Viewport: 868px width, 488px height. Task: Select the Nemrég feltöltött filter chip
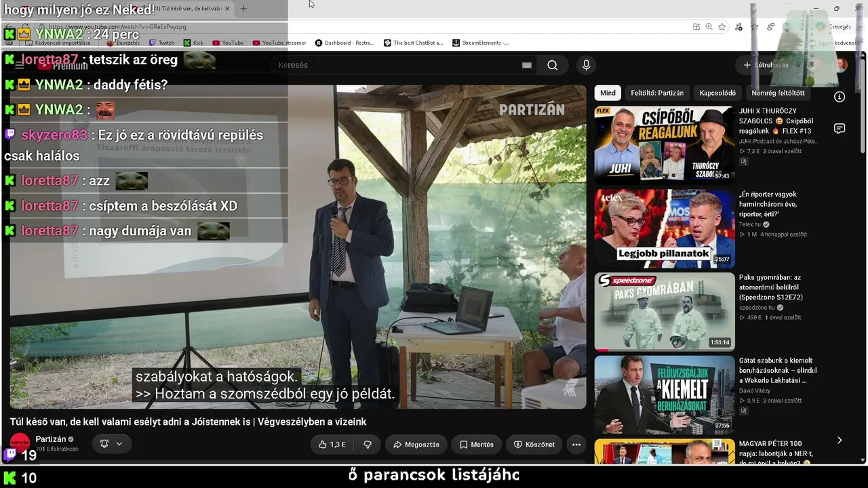pos(778,93)
